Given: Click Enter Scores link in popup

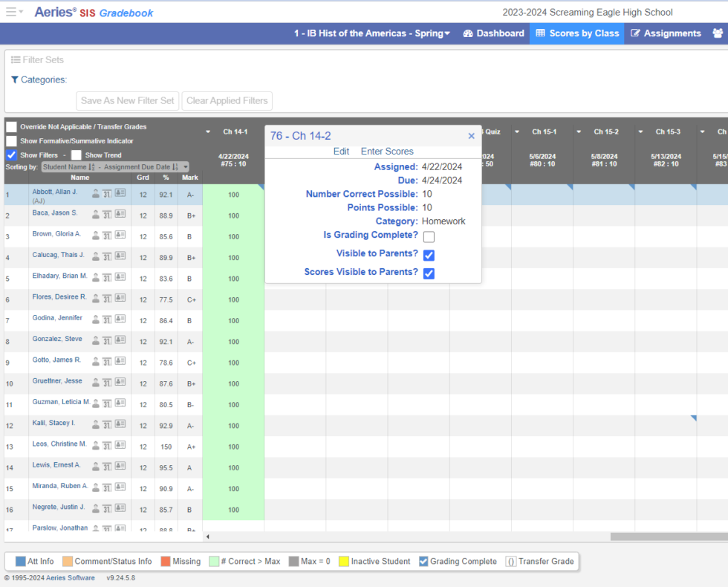Looking at the screenshot, I should (387, 152).
